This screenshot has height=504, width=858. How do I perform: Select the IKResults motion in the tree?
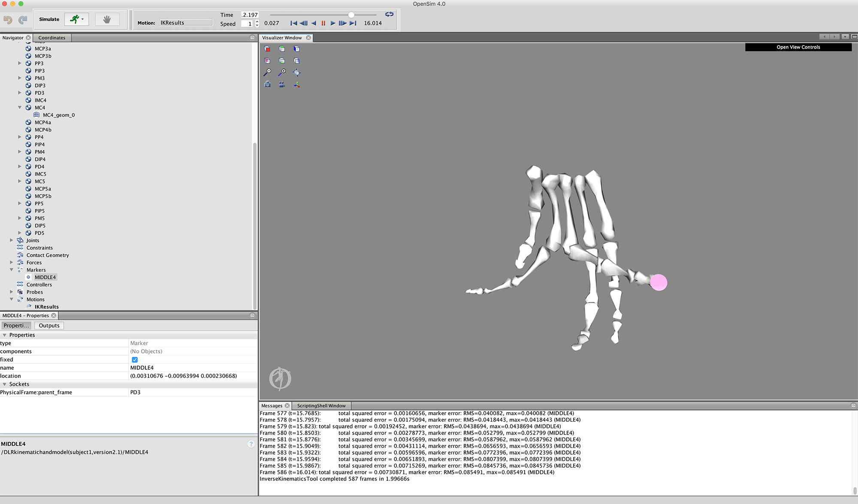click(46, 307)
